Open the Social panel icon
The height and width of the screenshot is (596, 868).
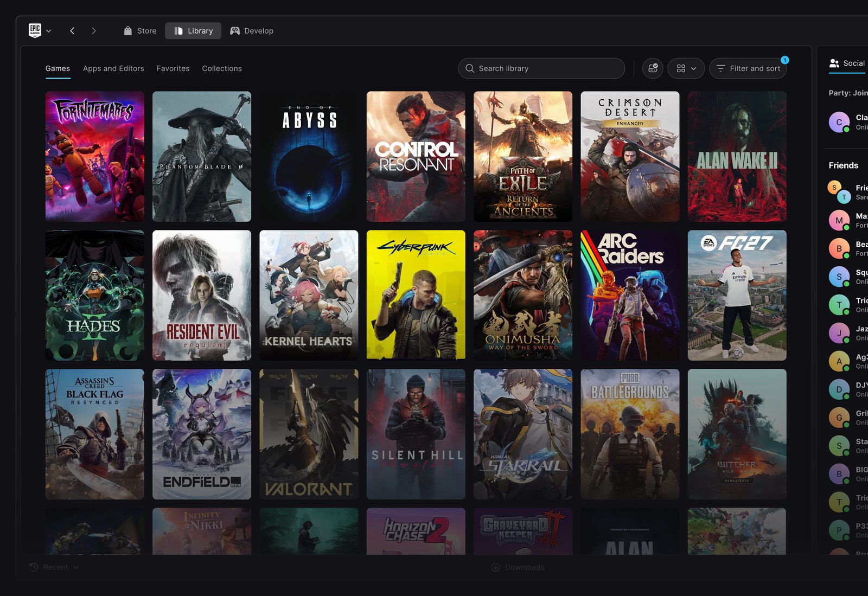pos(834,63)
